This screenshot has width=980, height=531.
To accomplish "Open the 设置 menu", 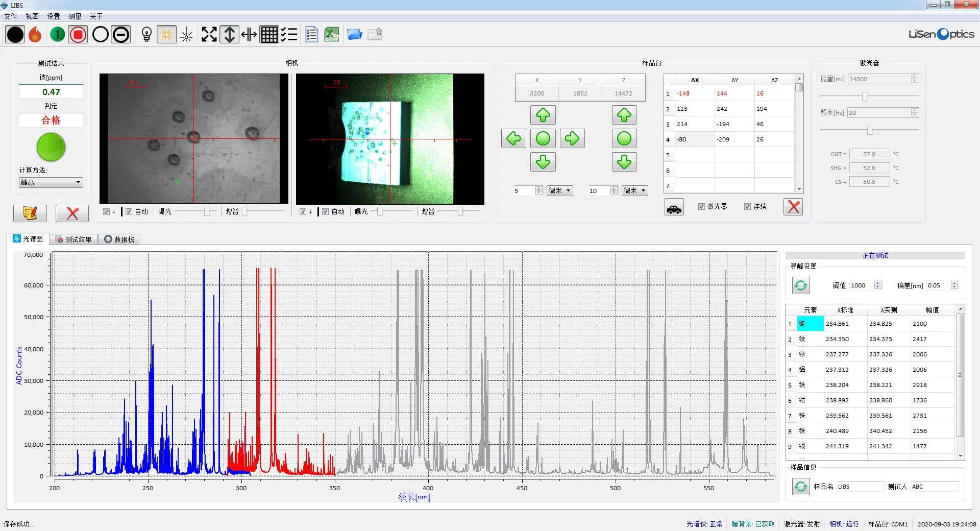I will (x=54, y=16).
